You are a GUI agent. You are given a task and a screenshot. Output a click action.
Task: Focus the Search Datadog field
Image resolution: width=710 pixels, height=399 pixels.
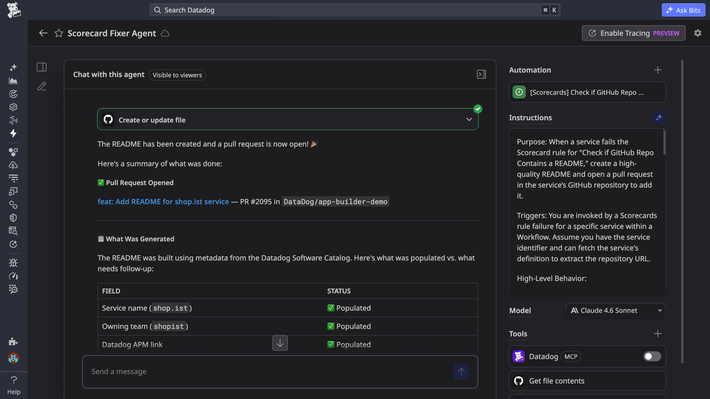pos(355,10)
